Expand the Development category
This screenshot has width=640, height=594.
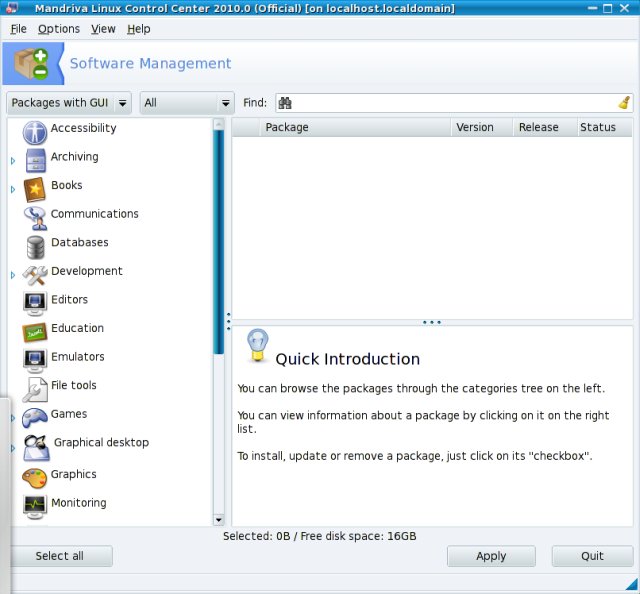[x=13, y=275]
